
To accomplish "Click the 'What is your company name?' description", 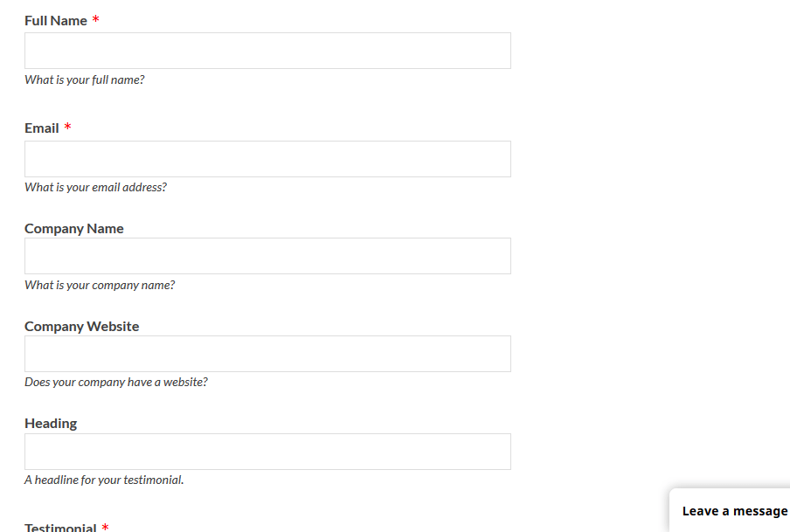I will coord(100,285).
